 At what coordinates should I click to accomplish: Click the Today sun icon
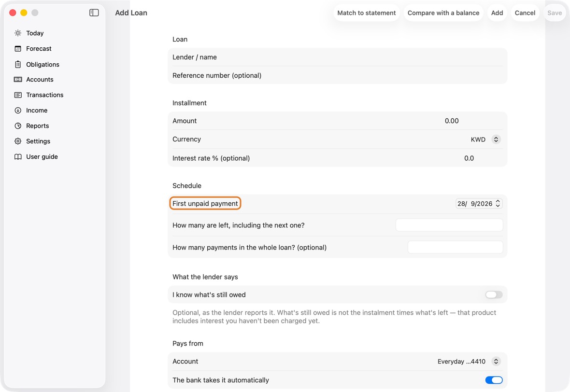18,33
